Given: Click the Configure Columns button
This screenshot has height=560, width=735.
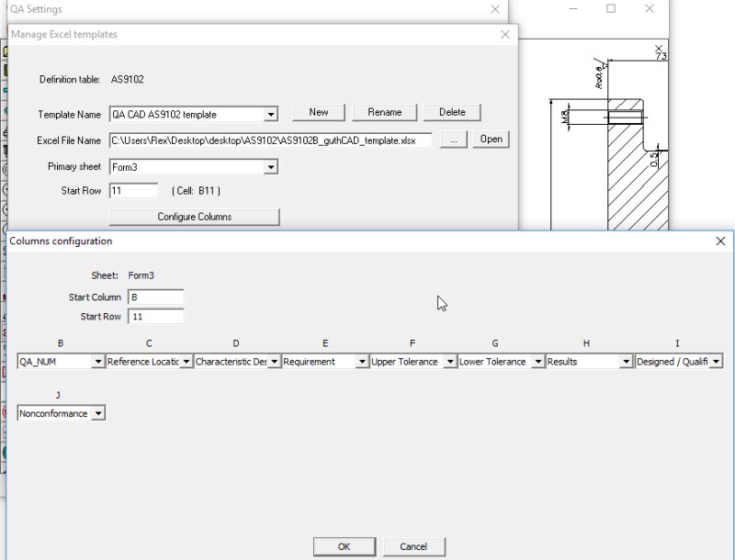Looking at the screenshot, I should pyautogui.click(x=194, y=217).
